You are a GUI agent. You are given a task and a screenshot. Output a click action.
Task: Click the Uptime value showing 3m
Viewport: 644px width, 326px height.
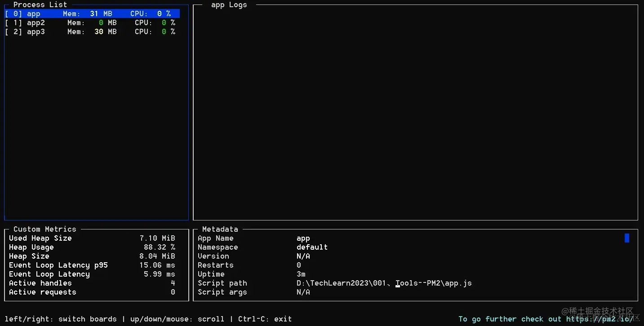tap(301, 274)
